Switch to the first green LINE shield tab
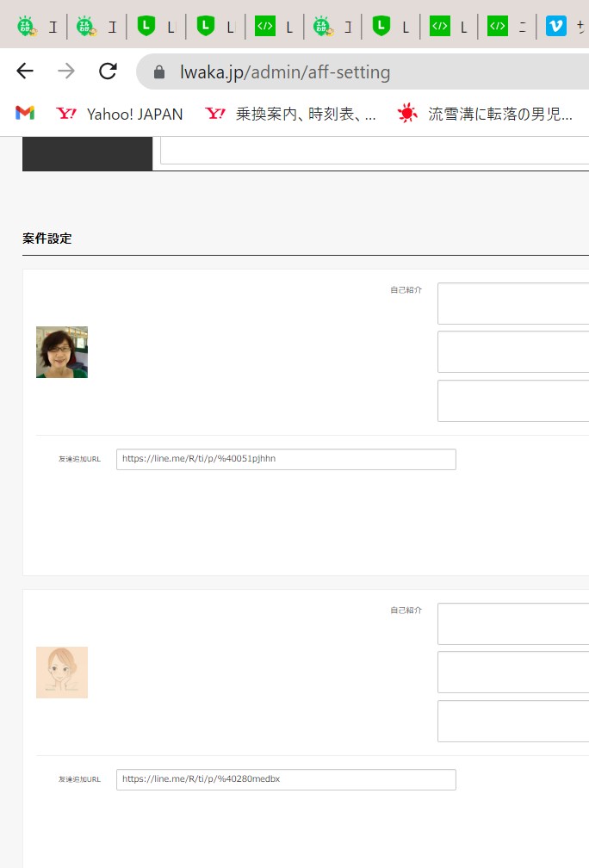Image resolution: width=589 pixels, height=868 pixels. pyautogui.click(x=156, y=26)
